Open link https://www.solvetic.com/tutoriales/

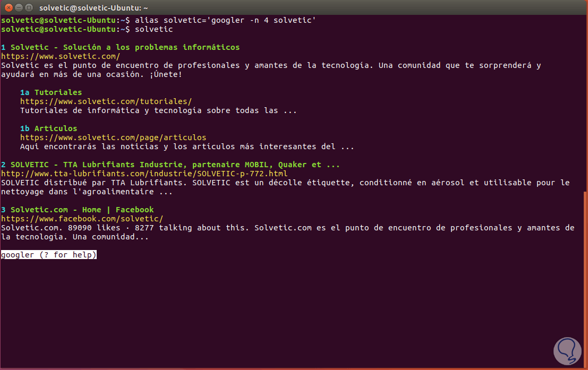tap(106, 101)
